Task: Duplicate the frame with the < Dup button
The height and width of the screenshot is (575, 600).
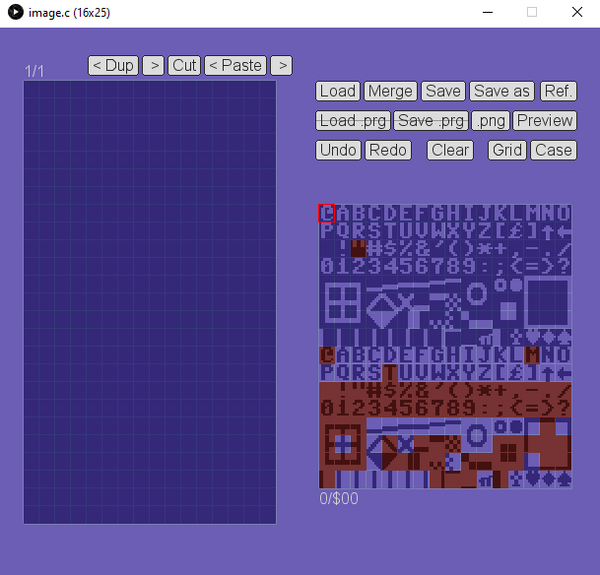Action: point(113,65)
